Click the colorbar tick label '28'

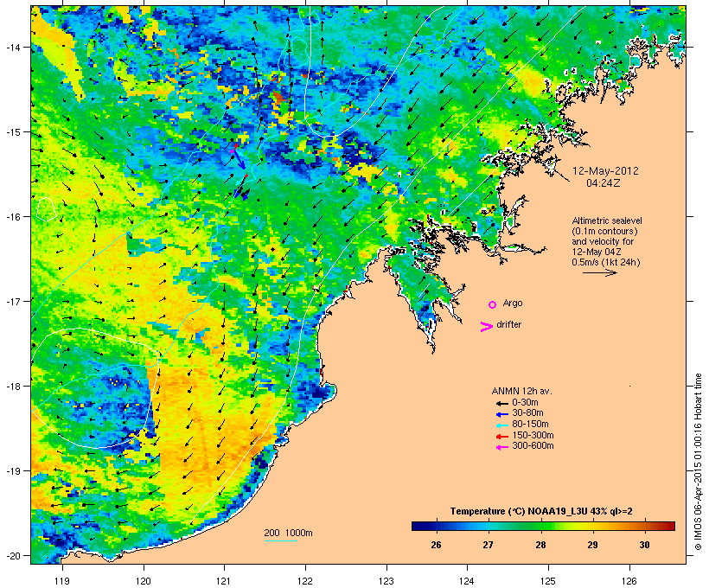click(540, 545)
